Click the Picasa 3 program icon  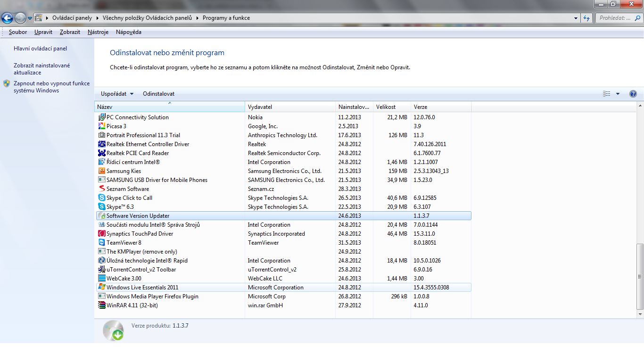[x=101, y=126]
